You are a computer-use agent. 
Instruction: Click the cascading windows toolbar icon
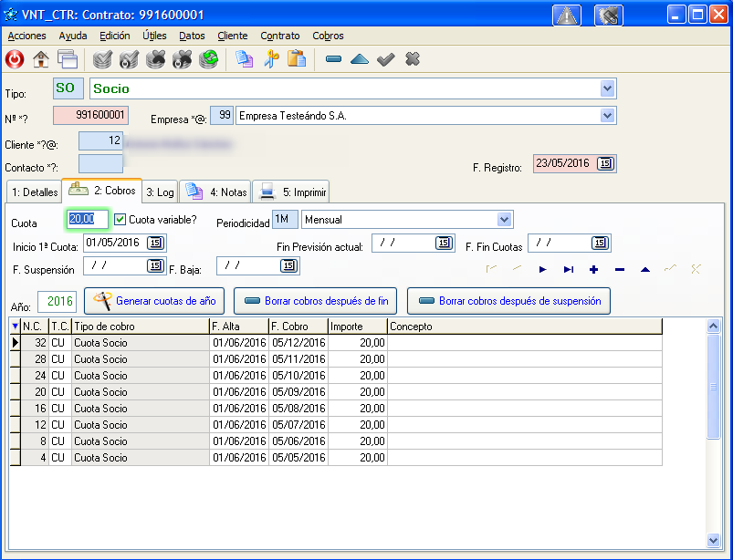pyautogui.click(x=68, y=59)
